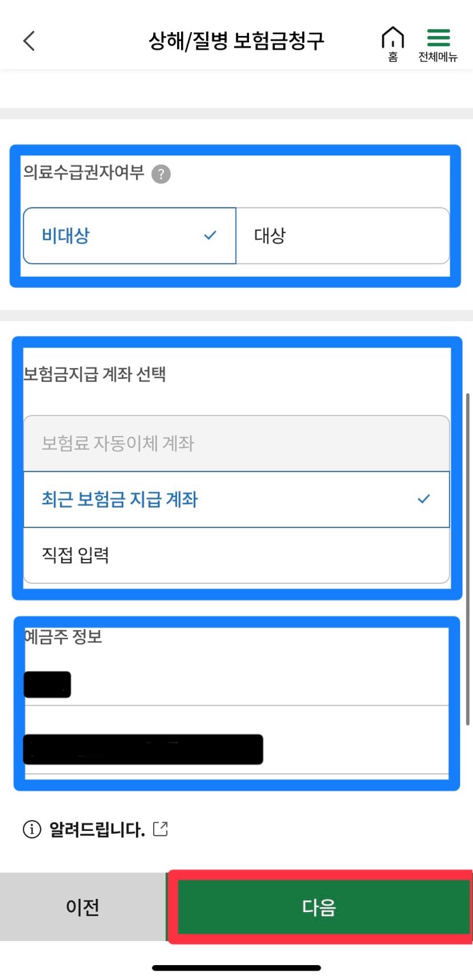Tap the 상해/질병 보험금청구 title bar
The image size is (473, 980).
point(236,40)
